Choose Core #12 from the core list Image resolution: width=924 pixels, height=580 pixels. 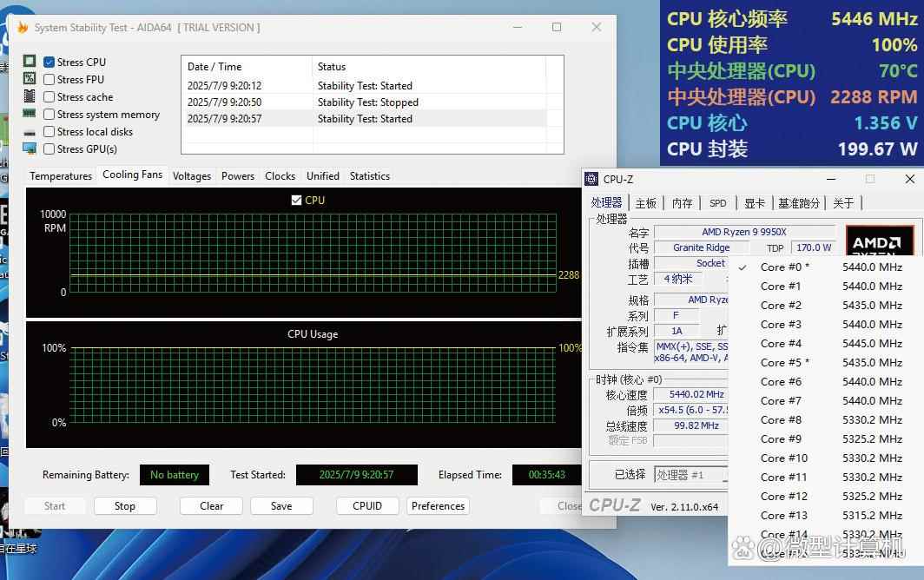(x=824, y=497)
